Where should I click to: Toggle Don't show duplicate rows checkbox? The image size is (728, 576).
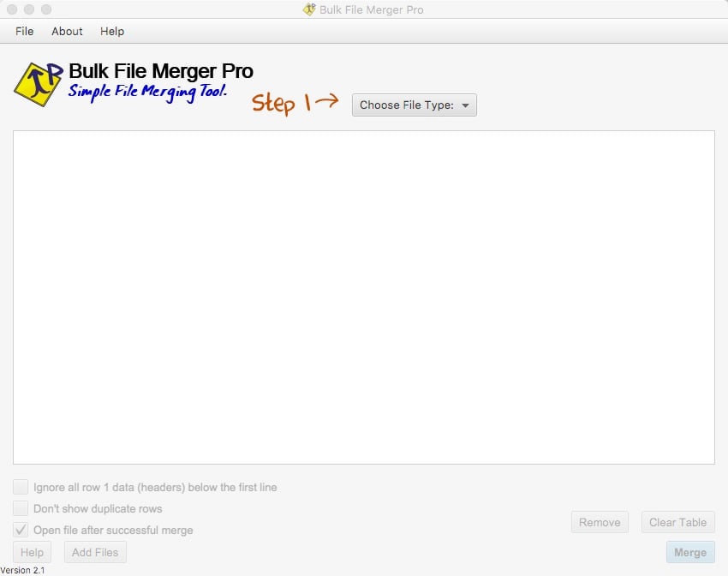(21, 508)
